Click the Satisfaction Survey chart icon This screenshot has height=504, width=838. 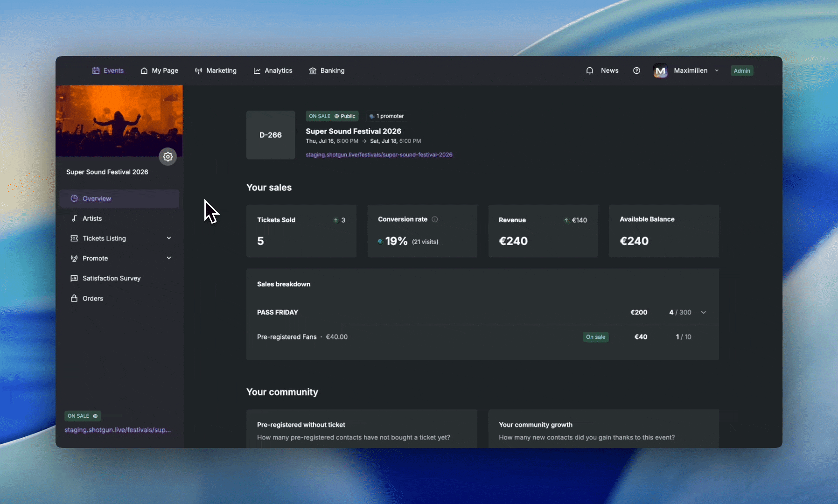click(x=74, y=278)
